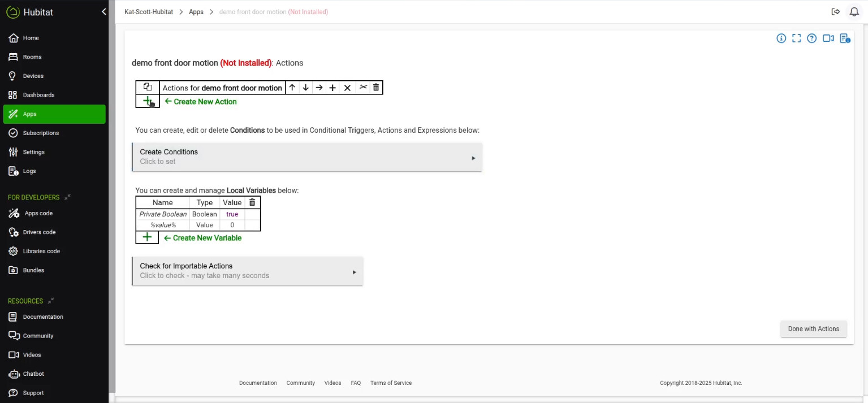Click the 'Create New Action' green label

[x=201, y=102]
